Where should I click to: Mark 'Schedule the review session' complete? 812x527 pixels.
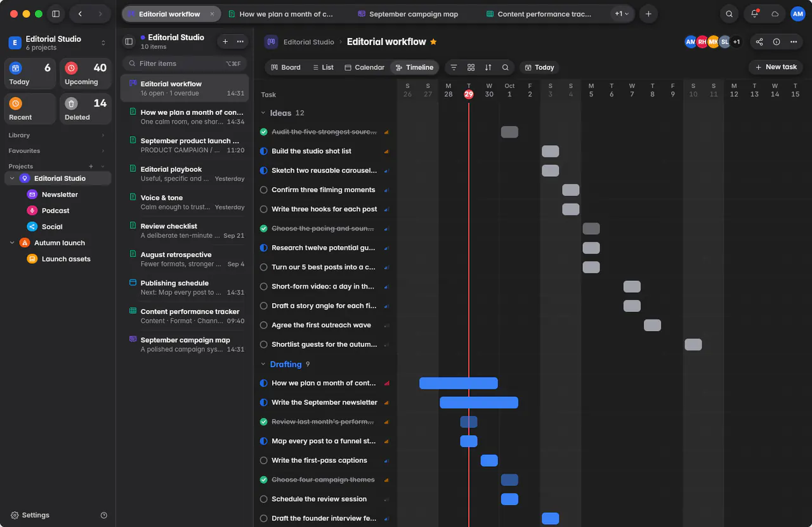point(264,499)
